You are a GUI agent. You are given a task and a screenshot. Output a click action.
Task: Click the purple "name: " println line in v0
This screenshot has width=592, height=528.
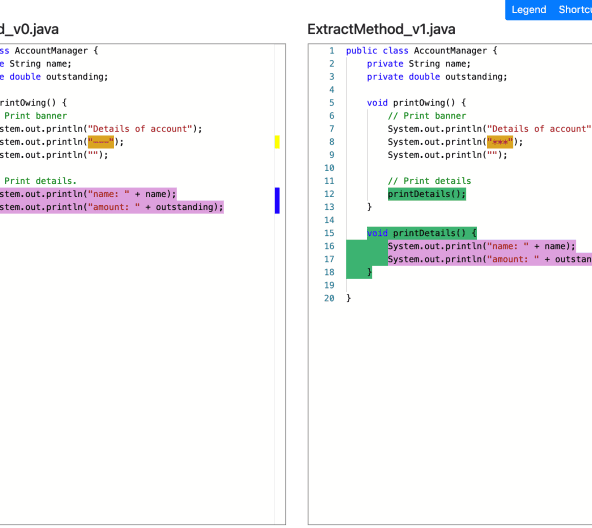pyautogui.click(x=88, y=194)
